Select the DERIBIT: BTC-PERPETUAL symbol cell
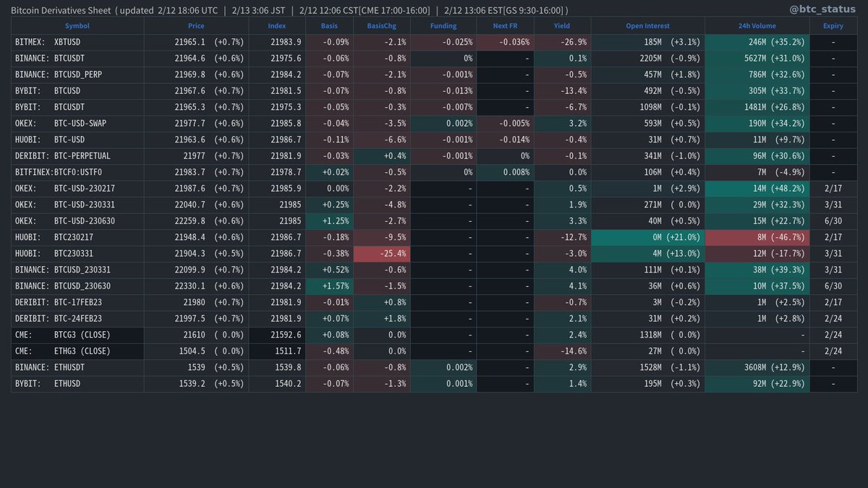 77,156
